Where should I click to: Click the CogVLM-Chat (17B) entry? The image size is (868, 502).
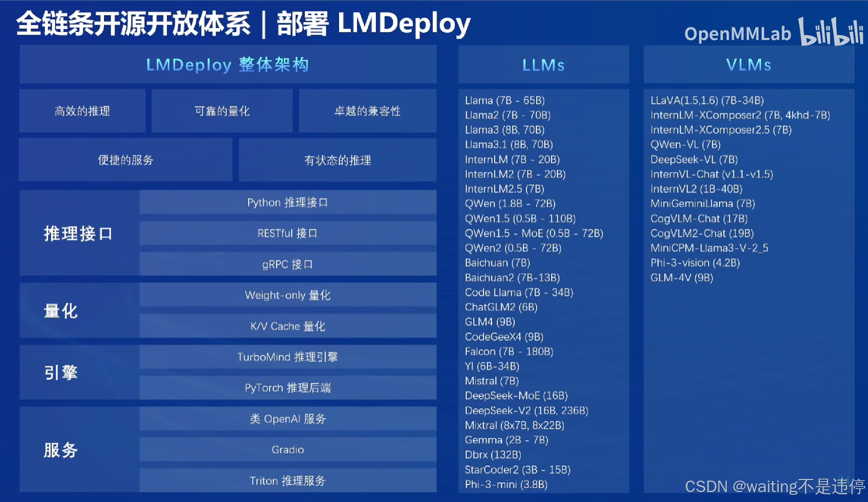click(x=699, y=219)
